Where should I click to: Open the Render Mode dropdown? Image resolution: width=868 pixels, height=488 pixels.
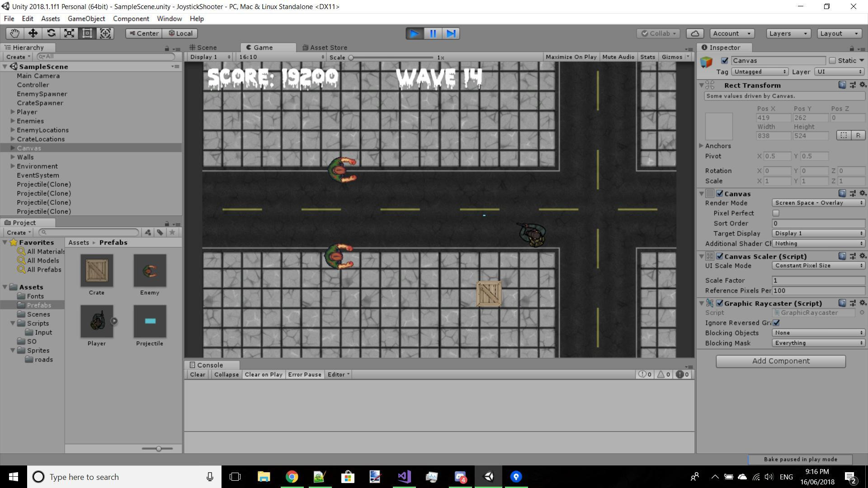pyautogui.click(x=818, y=203)
